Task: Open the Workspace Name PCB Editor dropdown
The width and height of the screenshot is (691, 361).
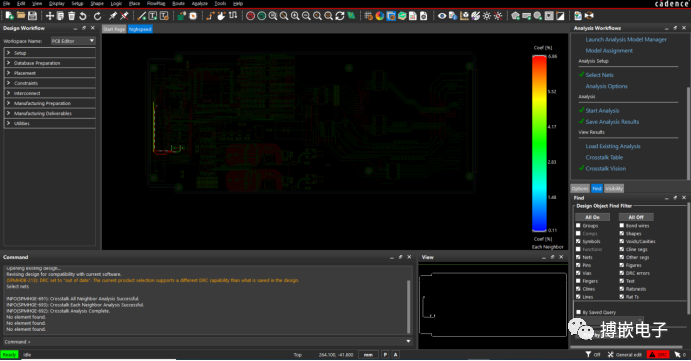Action: (73, 41)
